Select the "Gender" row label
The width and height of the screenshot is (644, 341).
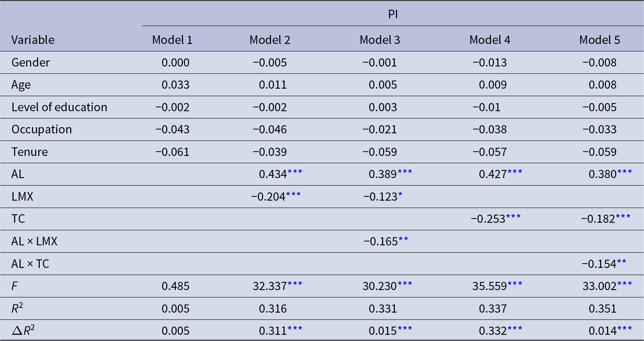(30, 63)
